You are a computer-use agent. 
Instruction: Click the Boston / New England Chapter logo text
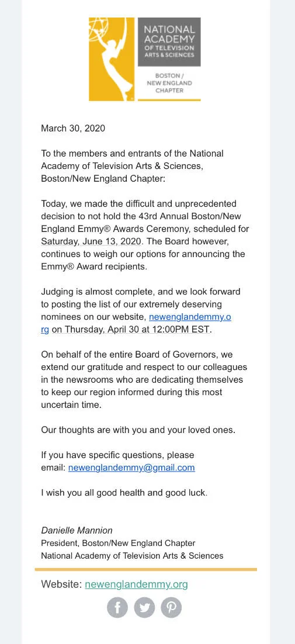click(x=169, y=84)
